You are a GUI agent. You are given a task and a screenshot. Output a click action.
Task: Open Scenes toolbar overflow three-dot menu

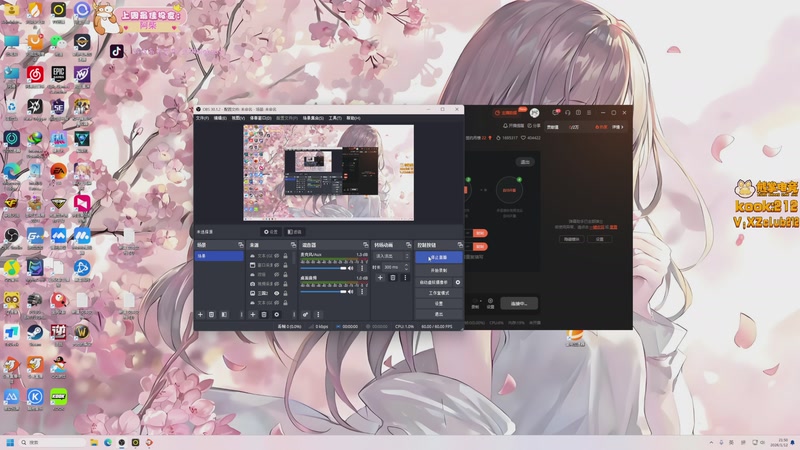[242, 315]
